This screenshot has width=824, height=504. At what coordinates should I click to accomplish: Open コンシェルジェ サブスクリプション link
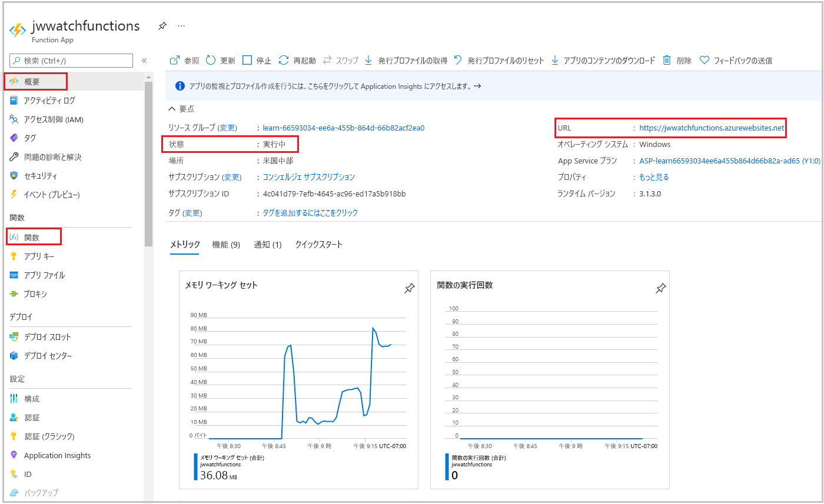(309, 177)
